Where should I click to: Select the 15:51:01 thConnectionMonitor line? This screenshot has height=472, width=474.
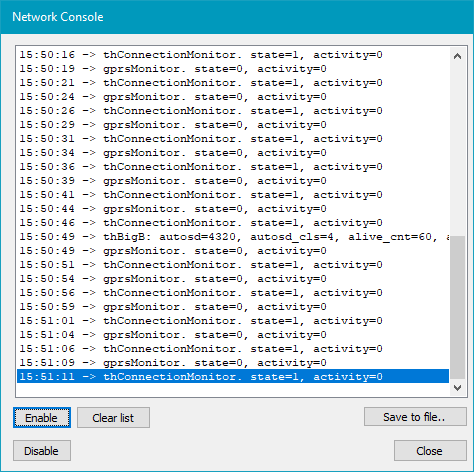click(233, 321)
